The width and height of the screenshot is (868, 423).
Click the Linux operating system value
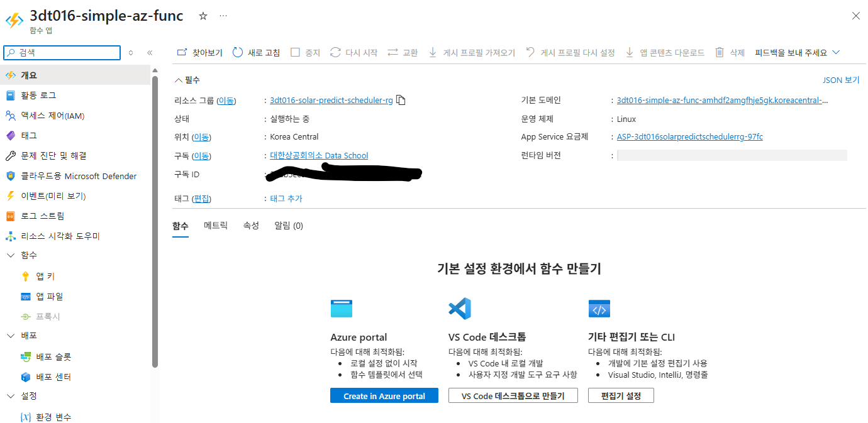pos(626,119)
